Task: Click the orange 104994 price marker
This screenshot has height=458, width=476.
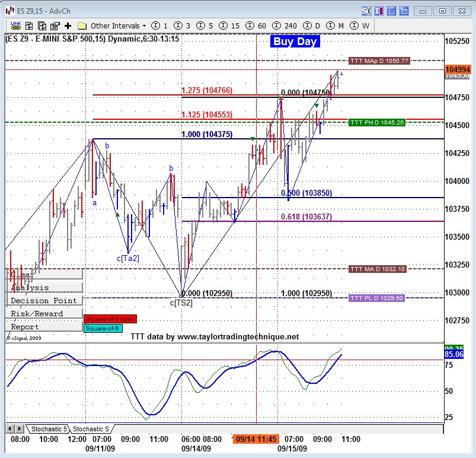Action: (x=458, y=69)
